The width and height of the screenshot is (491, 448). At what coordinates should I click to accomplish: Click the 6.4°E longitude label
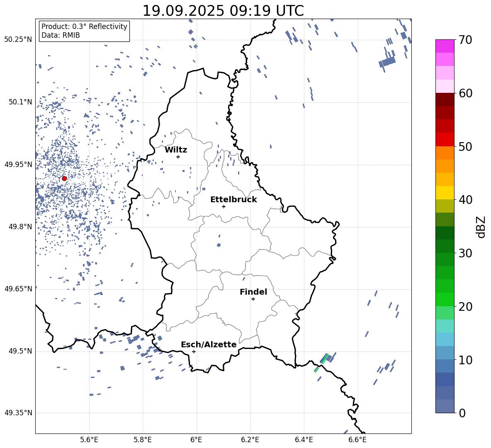click(304, 440)
